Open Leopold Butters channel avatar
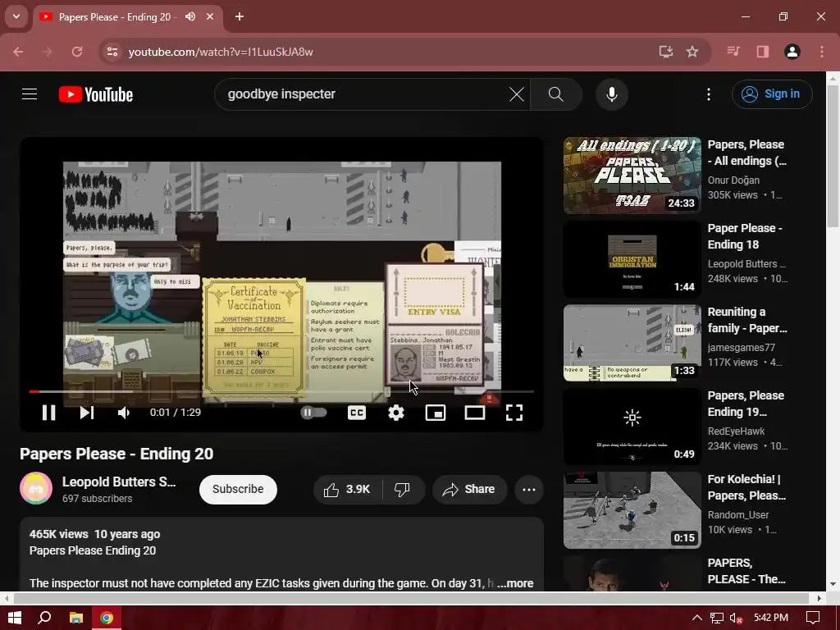 tap(36, 489)
